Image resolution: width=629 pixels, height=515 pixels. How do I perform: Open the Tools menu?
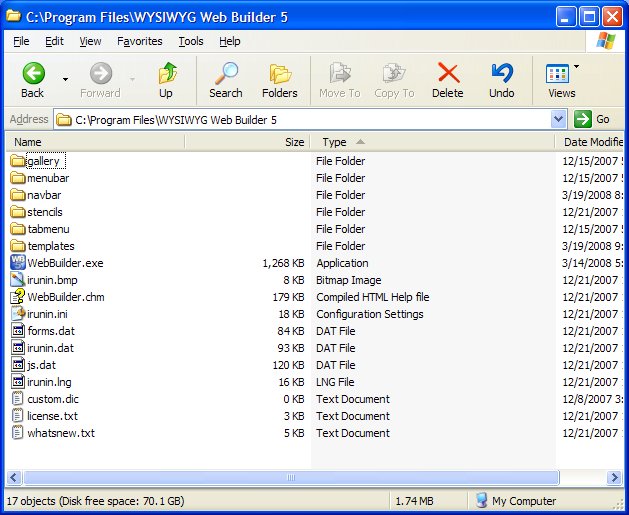(191, 41)
